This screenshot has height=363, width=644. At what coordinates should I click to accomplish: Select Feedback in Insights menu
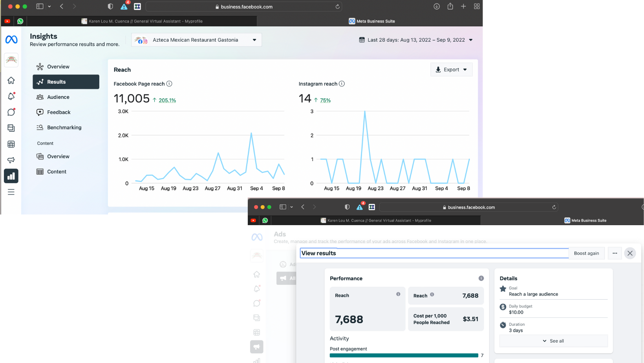(x=66, y=112)
